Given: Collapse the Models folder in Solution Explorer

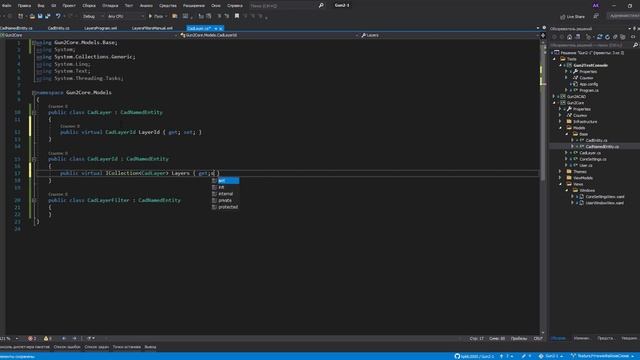Looking at the screenshot, I should click(x=560, y=128).
